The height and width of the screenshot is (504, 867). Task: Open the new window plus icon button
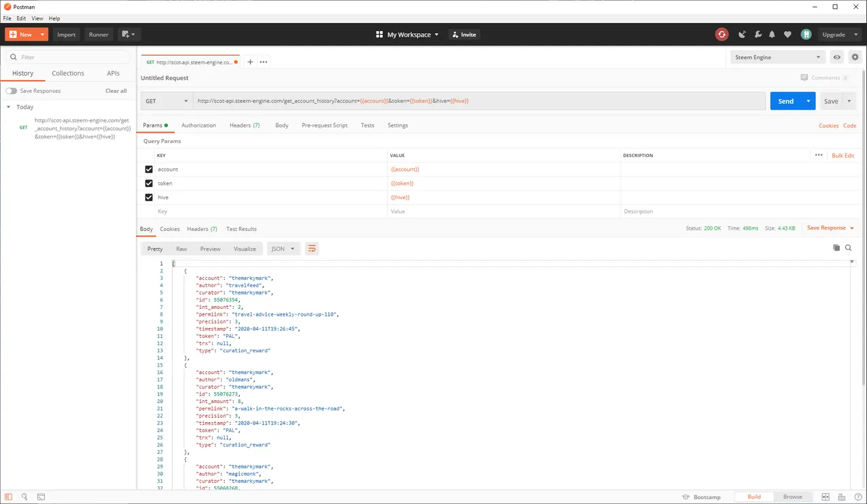click(x=127, y=35)
